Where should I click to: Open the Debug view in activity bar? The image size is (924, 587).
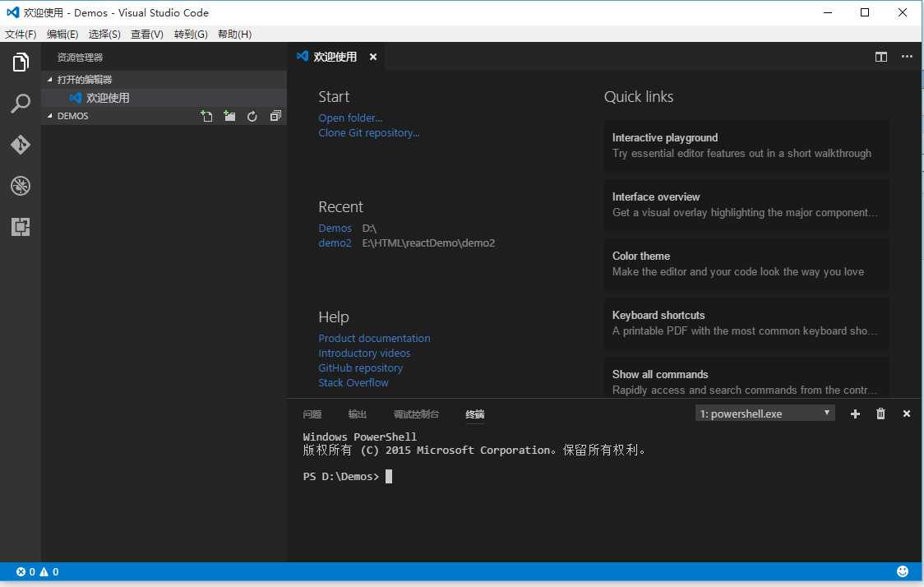click(21, 186)
